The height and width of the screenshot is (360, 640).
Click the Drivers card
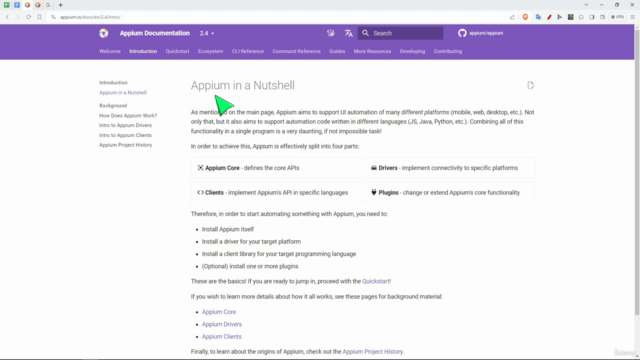pos(449,168)
